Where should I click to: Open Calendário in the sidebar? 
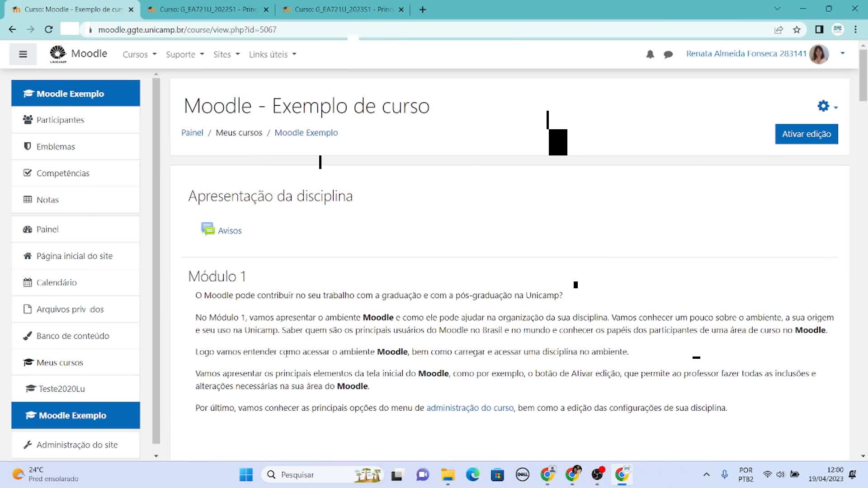pyautogui.click(x=75, y=282)
